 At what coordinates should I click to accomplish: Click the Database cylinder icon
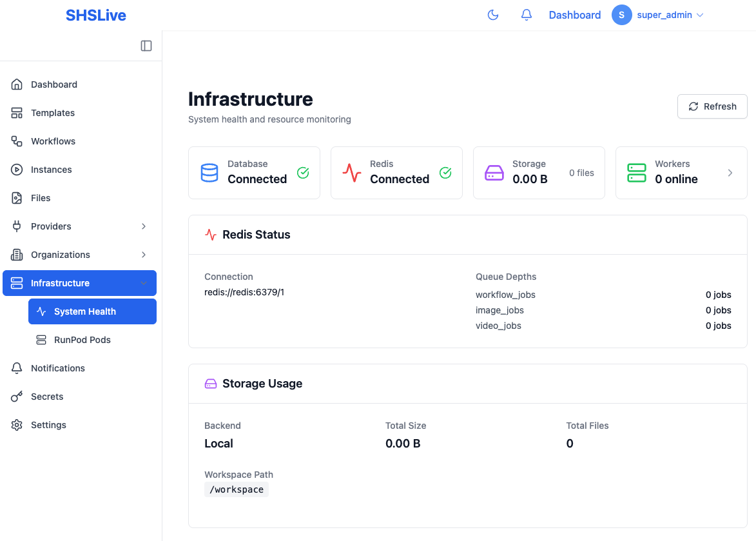pos(209,172)
